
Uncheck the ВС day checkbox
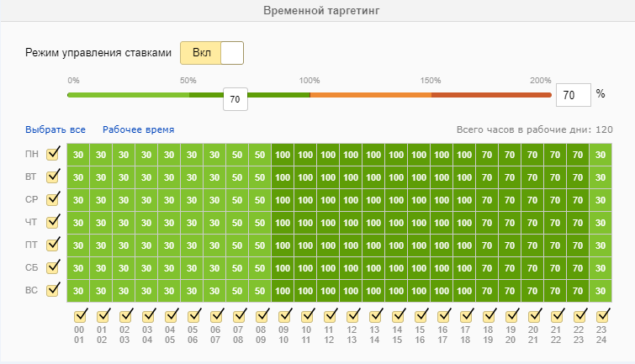click(x=53, y=290)
